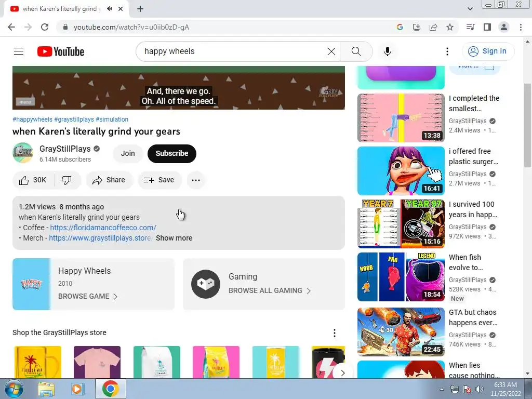Expand the tab search chevron
The height and width of the screenshot is (399, 532).
click(470, 9)
